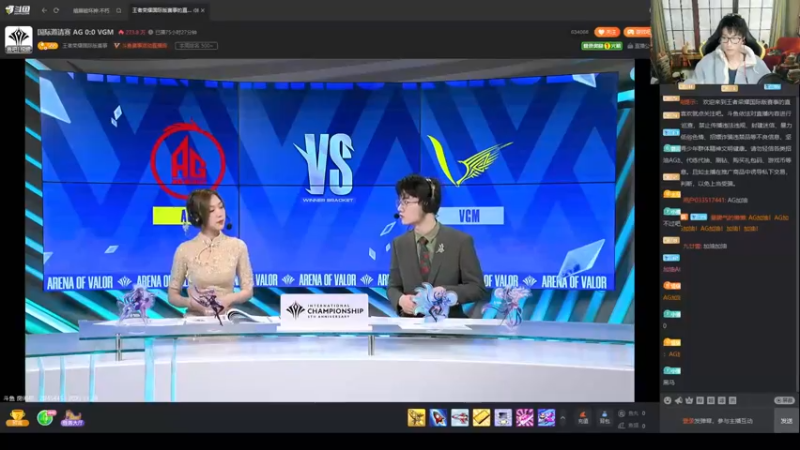
Task: Click the red heat flame count
Action: tap(132, 32)
